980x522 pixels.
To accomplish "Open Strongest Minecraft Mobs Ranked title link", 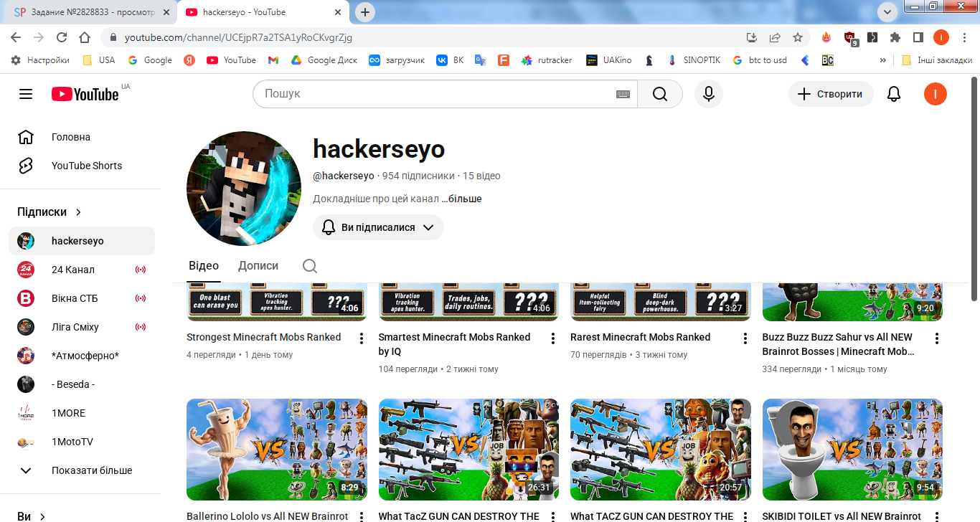I will tap(264, 337).
